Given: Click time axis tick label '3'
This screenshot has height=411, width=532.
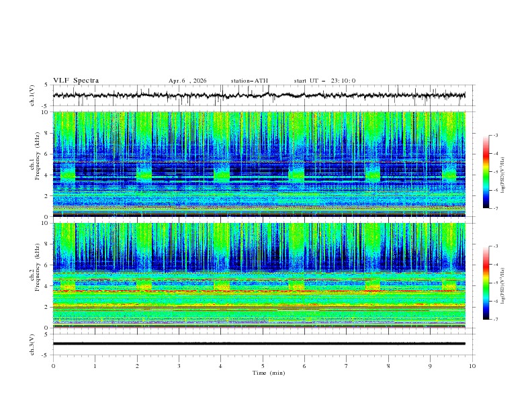Looking at the screenshot, I should 179,366.
